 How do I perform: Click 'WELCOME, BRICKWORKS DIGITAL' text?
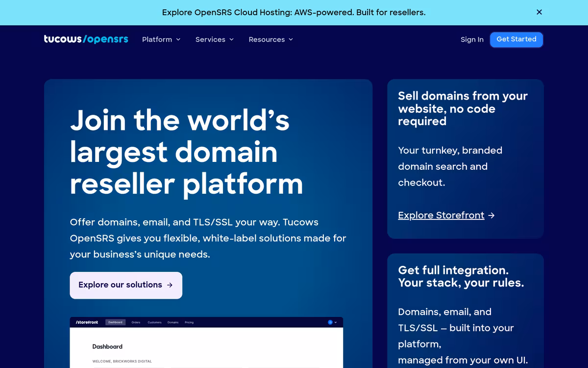pos(122,362)
